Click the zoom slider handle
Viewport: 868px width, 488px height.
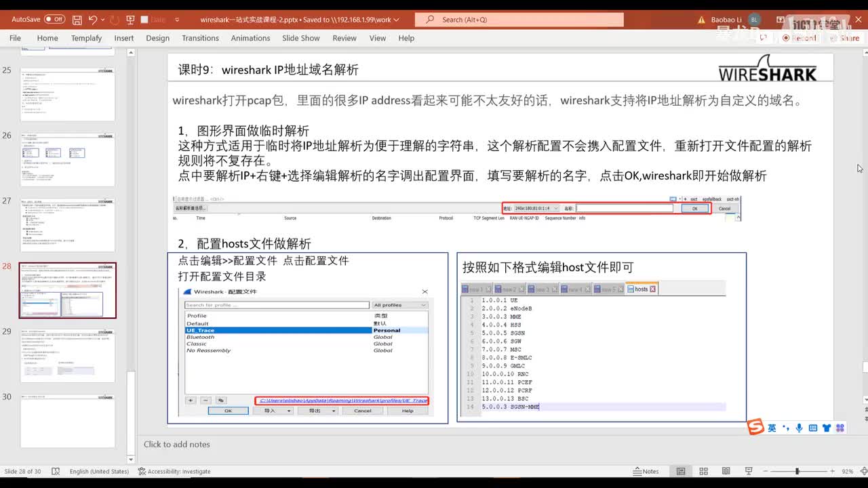tap(797, 471)
